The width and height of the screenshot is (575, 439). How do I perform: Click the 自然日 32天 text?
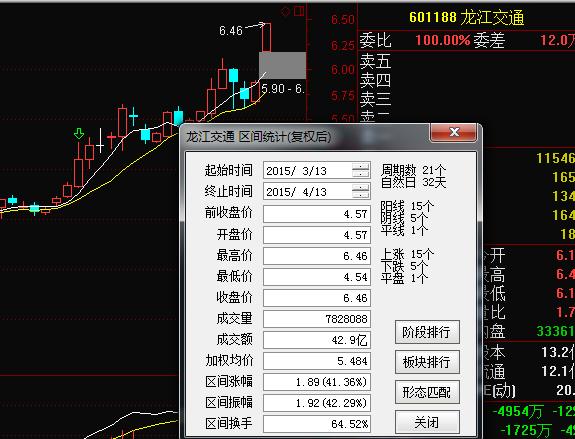[x=414, y=182]
